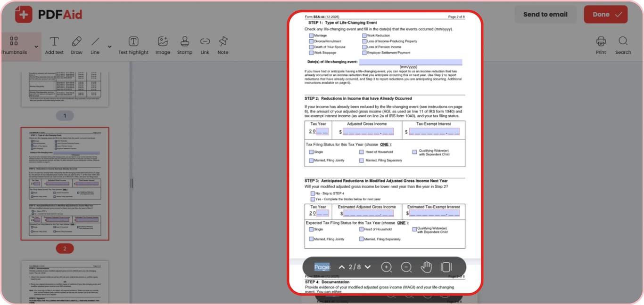Open the Line tool dropdown arrow
Image resolution: width=644 pixels, height=305 pixels.
pyautogui.click(x=109, y=47)
